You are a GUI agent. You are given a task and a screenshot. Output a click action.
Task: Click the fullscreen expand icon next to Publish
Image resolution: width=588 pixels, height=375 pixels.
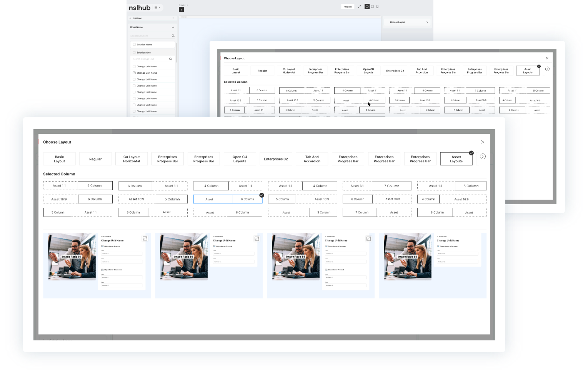pyautogui.click(x=360, y=7)
